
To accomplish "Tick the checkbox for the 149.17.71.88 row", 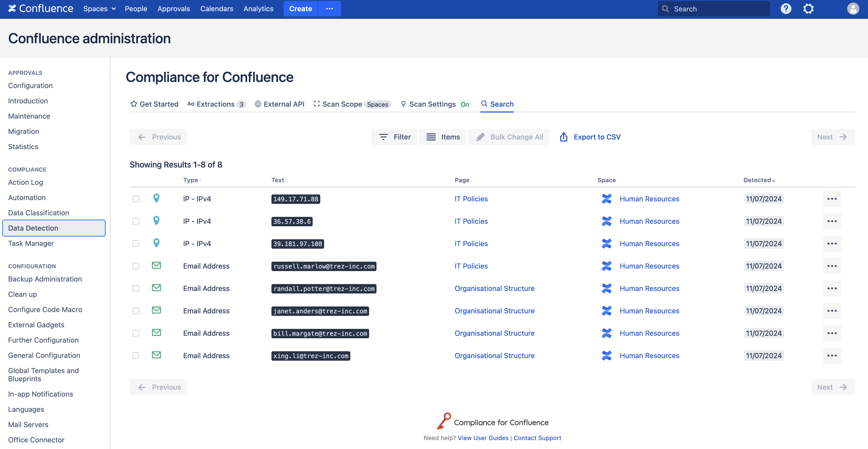I will [136, 199].
